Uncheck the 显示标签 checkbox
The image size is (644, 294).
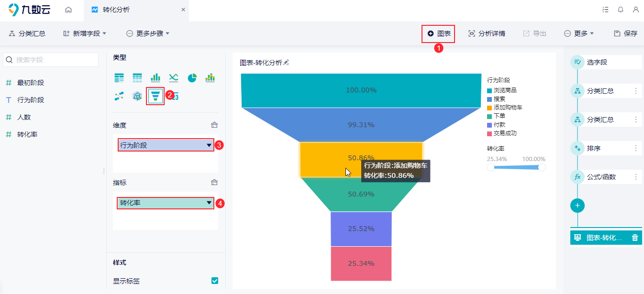(x=215, y=281)
